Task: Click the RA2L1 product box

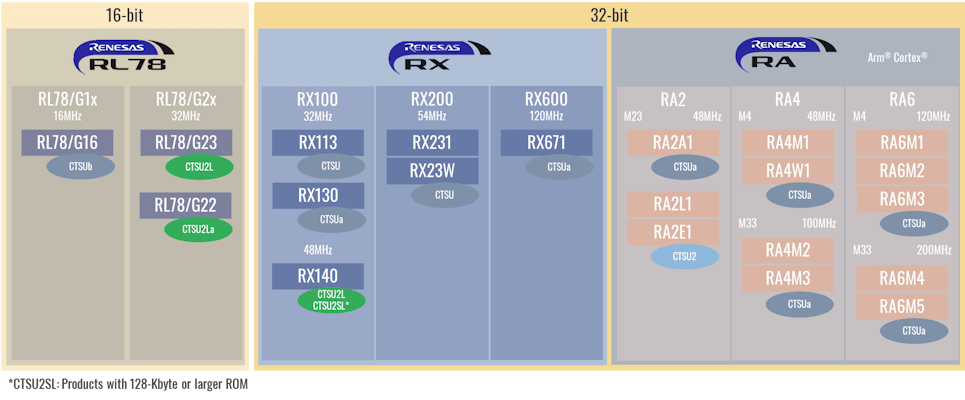Action: pyautogui.click(x=673, y=204)
